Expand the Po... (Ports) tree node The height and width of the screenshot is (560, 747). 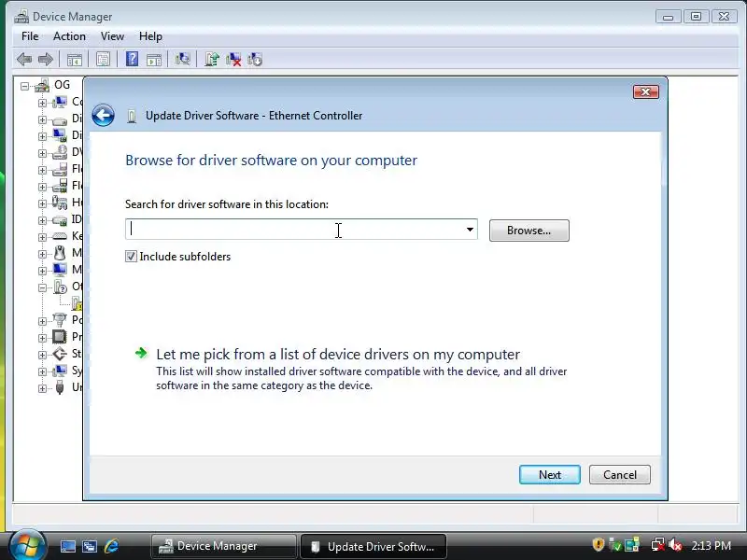click(x=42, y=321)
